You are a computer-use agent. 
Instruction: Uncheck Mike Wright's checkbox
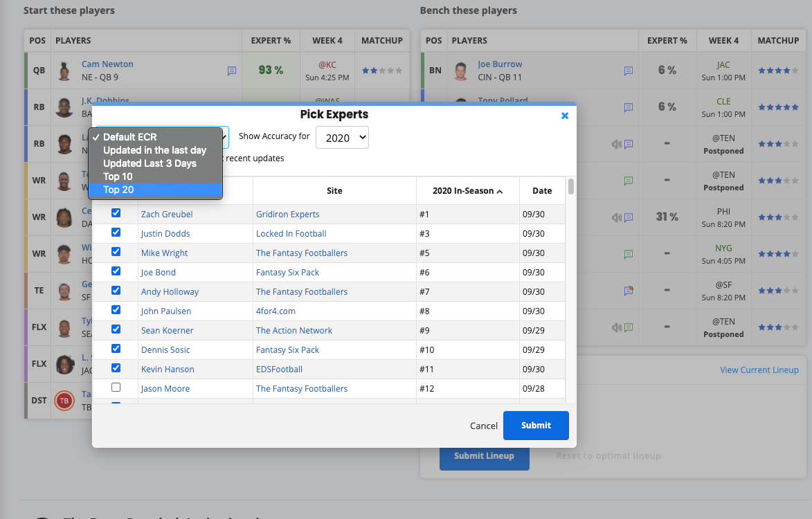pyautogui.click(x=116, y=252)
